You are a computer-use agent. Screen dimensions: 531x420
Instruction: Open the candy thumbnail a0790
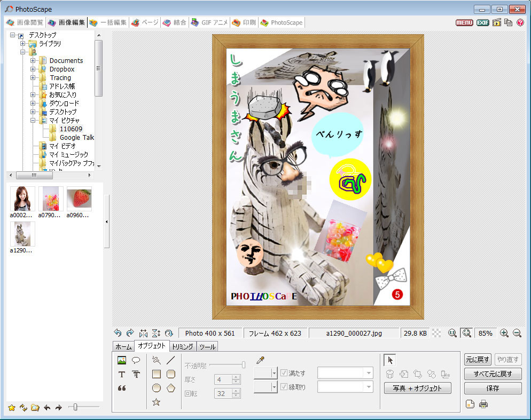pos(50,199)
